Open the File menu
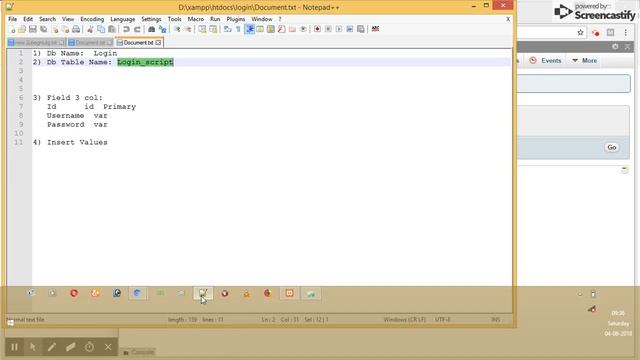 click(13, 19)
